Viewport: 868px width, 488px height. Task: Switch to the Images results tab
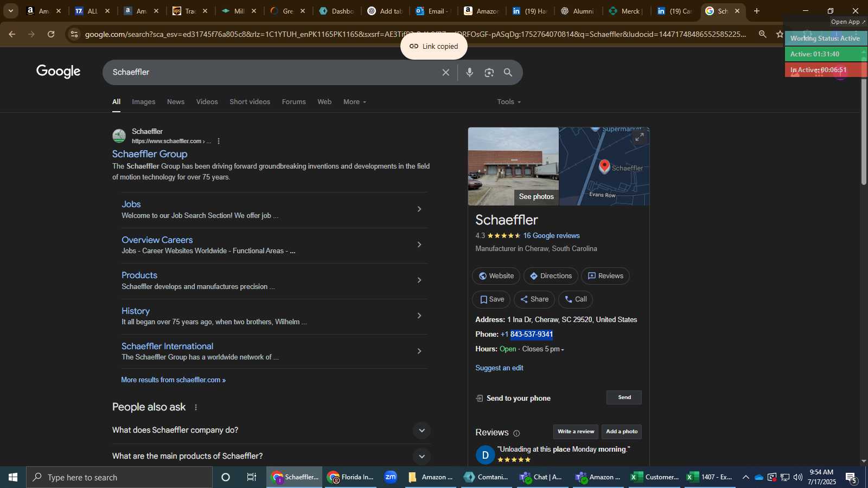point(144,102)
